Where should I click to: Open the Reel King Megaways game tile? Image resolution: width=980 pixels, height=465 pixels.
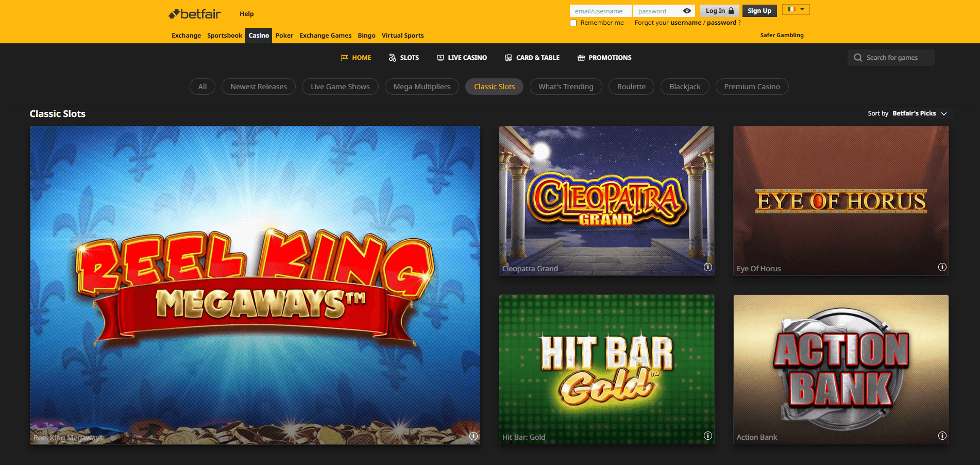click(x=255, y=285)
